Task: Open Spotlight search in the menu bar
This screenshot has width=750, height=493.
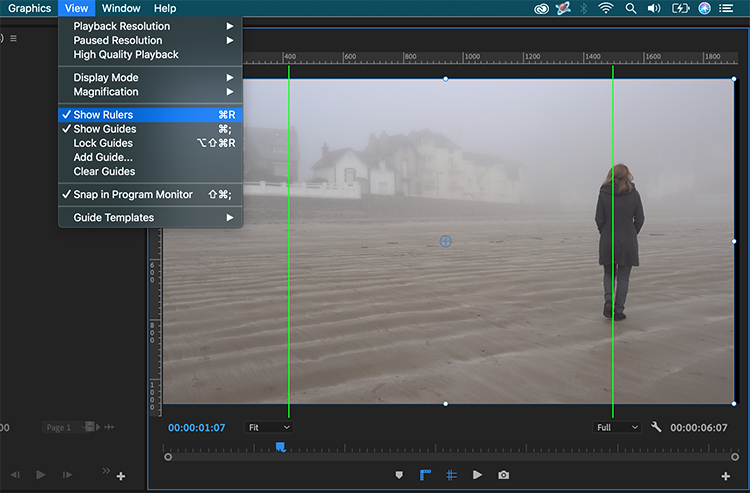Action: [x=631, y=8]
